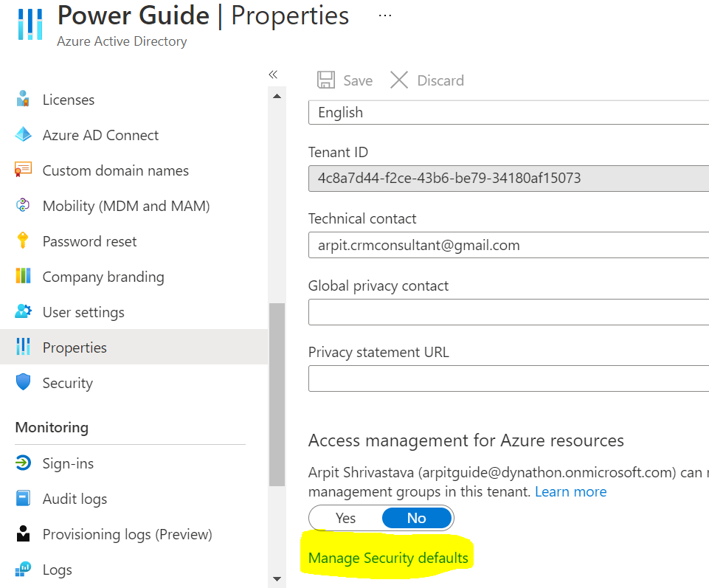Click the Sign-ins icon under Monitoring

coord(23,463)
